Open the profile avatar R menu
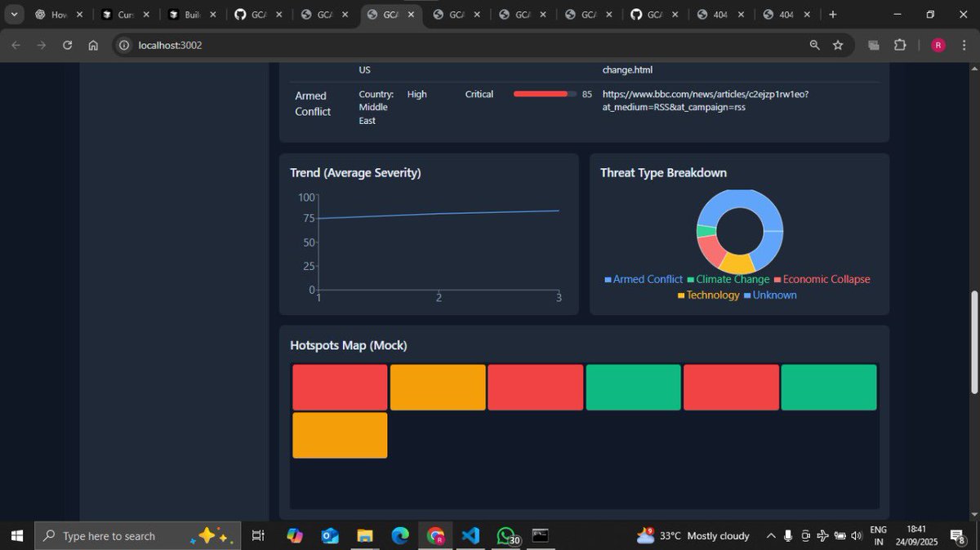The image size is (980, 550). [x=938, y=46]
